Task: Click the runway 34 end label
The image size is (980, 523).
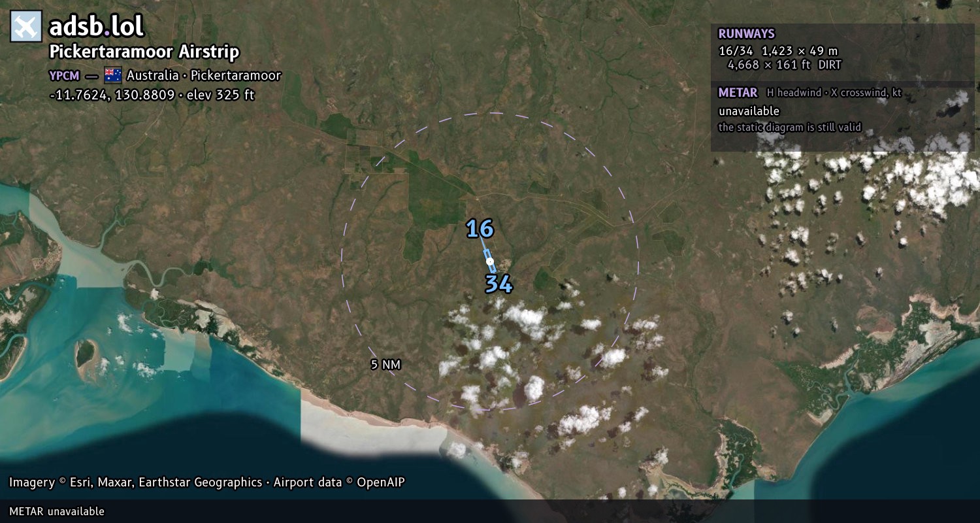Action: [498, 284]
